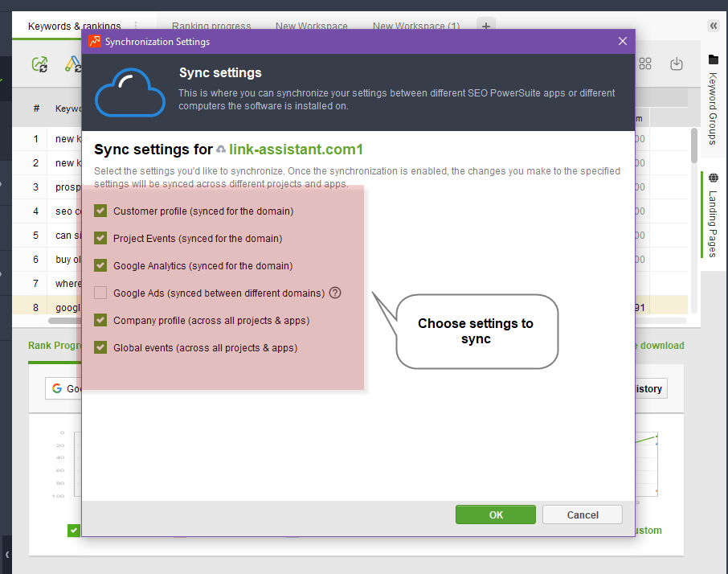
Task: Open the Keywords & rankings tab options dots
Action: pyautogui.click(x=136, y=26)
